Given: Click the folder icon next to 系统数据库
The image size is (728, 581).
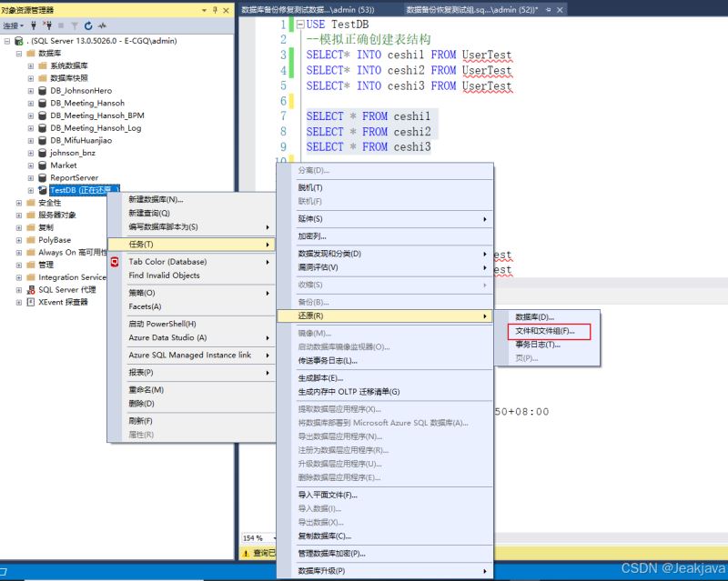Looking at the screenshot, I should point(43,65).
